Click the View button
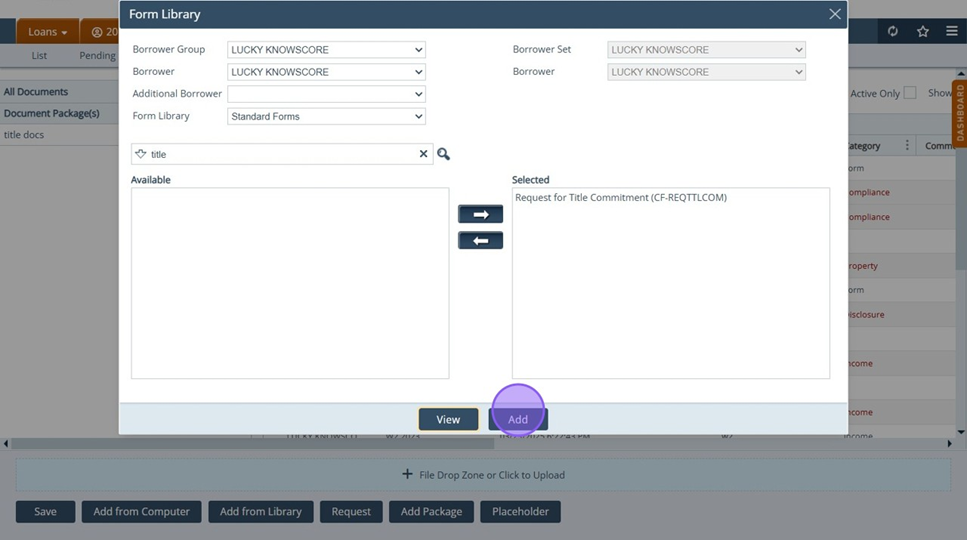967x540 pixels. coord(448,419)
